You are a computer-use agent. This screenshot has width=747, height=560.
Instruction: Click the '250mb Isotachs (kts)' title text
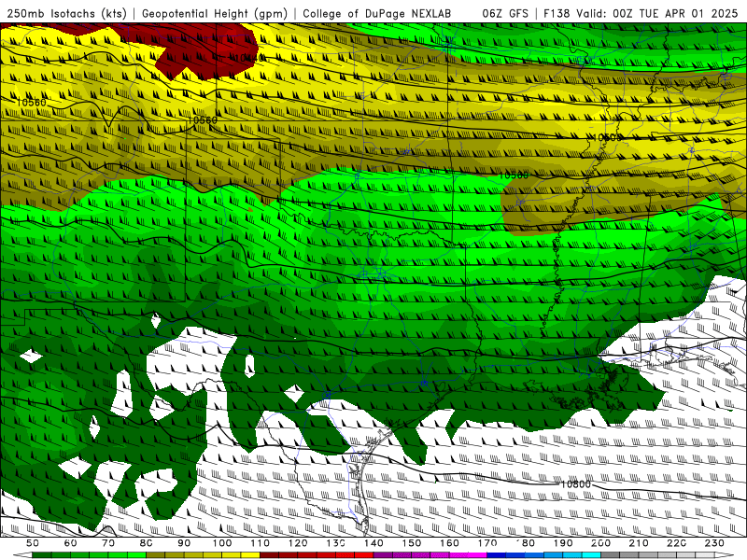point(67,14)
